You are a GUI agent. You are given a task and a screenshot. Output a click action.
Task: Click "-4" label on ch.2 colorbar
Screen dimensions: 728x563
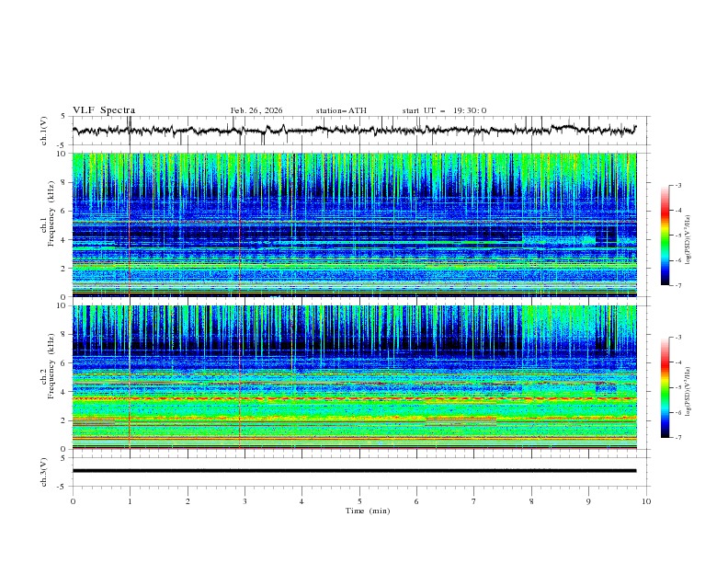(x=678, y=362)
